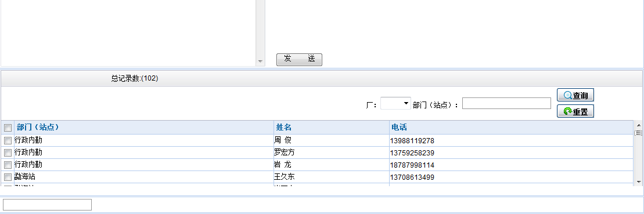Viewport: 644px width, 214px height.
Task: Click the 总记录数:(102) label
Action: pyautogui.click(x=135, y=79)
